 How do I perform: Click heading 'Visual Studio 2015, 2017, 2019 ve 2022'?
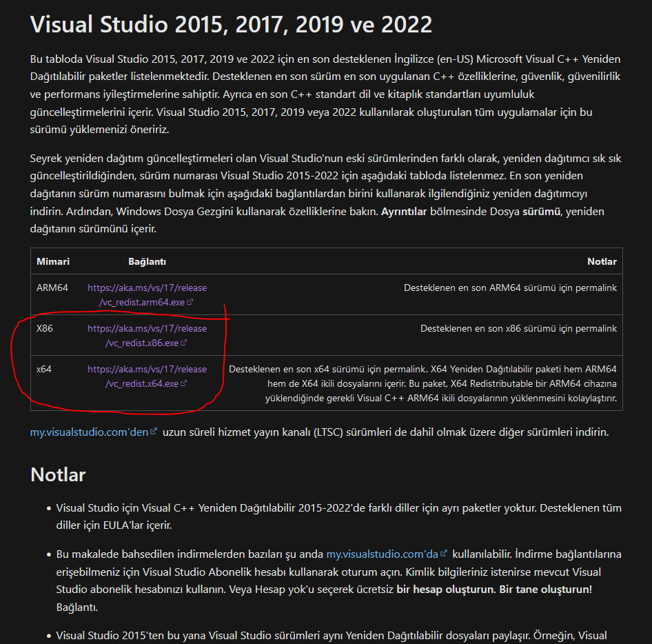coord(231,24)
